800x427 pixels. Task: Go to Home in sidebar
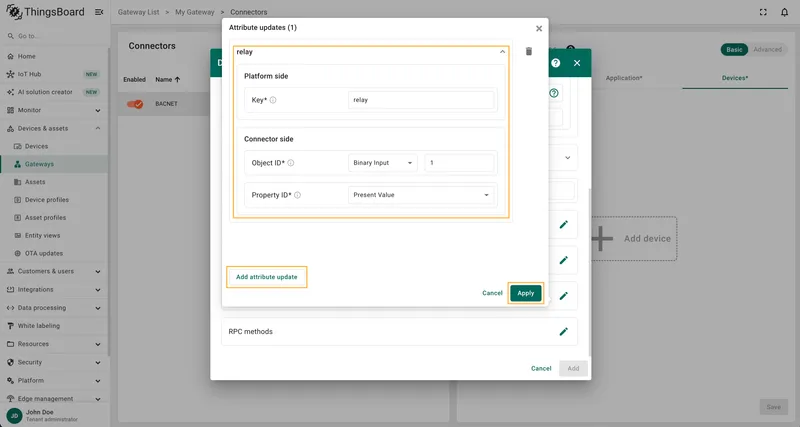(54, 56)
